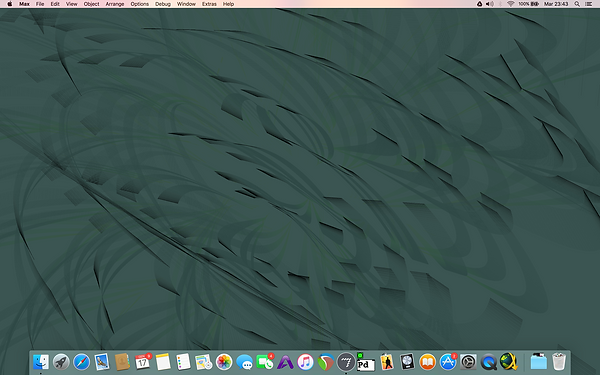The height and width of the screenshot is (375, 600).
Task: Open the Arrange menu
Action: pyautogui.click(x=115, y=4)
